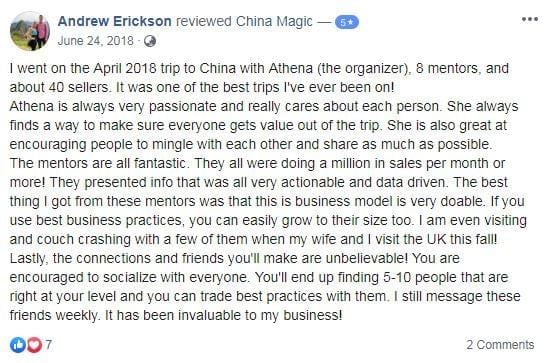
Task: Open Andrew Erickson's profile picture
Action: click(x=30, y=31)
